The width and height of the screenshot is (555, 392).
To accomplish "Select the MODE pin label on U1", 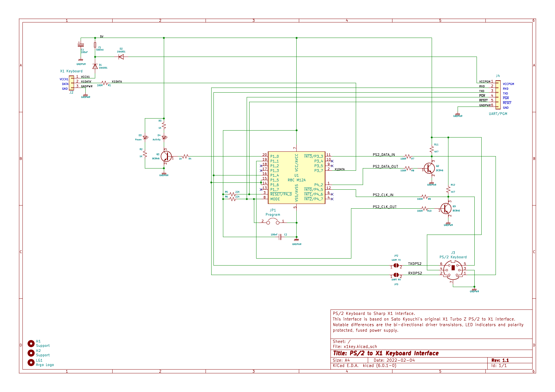I will click(275, 199).
